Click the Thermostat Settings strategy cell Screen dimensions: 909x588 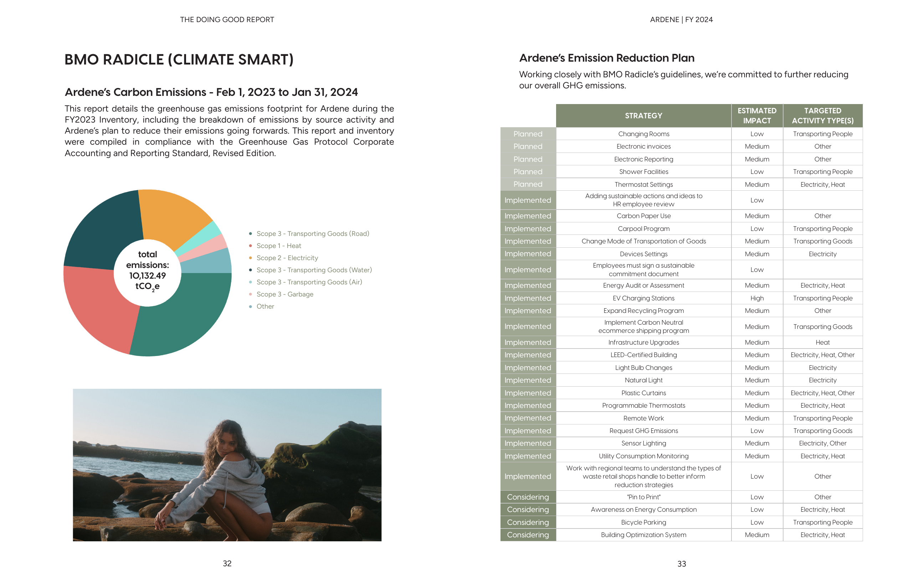tap(643, 185)
